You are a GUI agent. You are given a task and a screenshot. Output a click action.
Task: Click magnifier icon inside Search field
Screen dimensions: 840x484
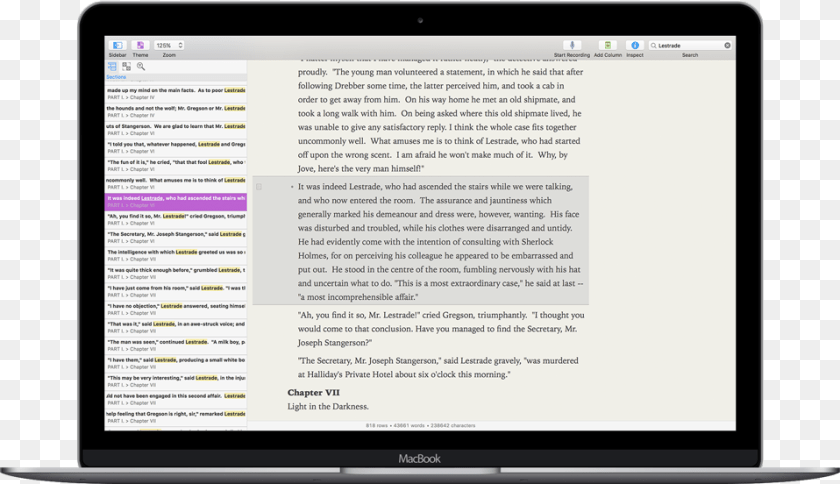(653, 46)
